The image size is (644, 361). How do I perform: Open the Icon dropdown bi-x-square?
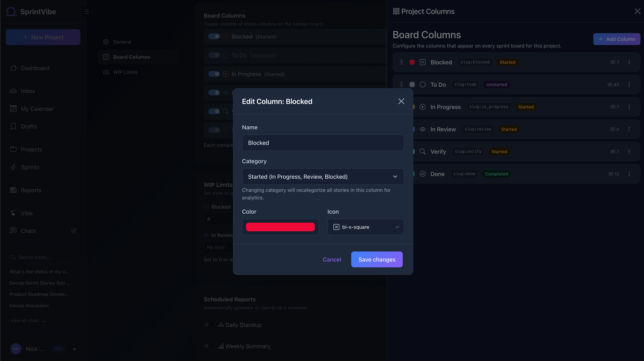click(365, 227)
